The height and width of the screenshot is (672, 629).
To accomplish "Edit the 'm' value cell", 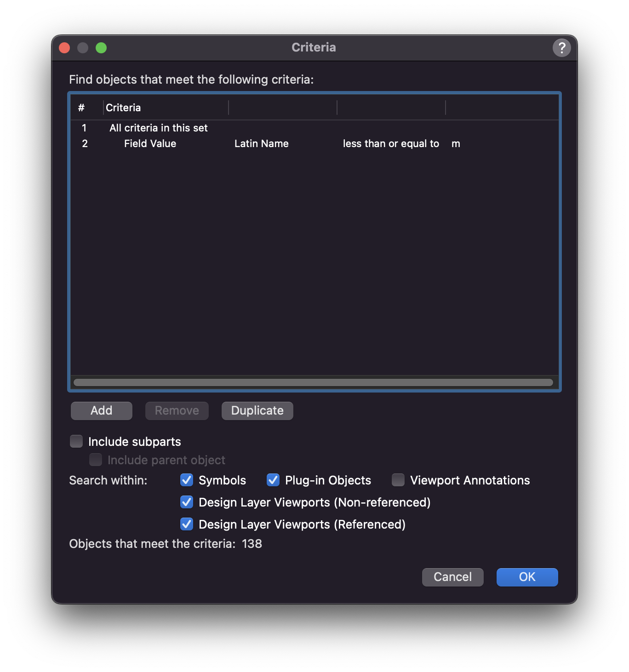I will 456,143.
